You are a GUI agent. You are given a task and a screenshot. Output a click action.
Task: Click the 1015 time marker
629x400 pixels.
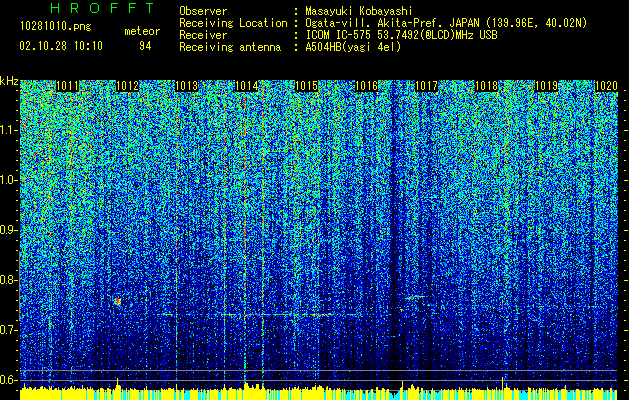coord(307,86)
